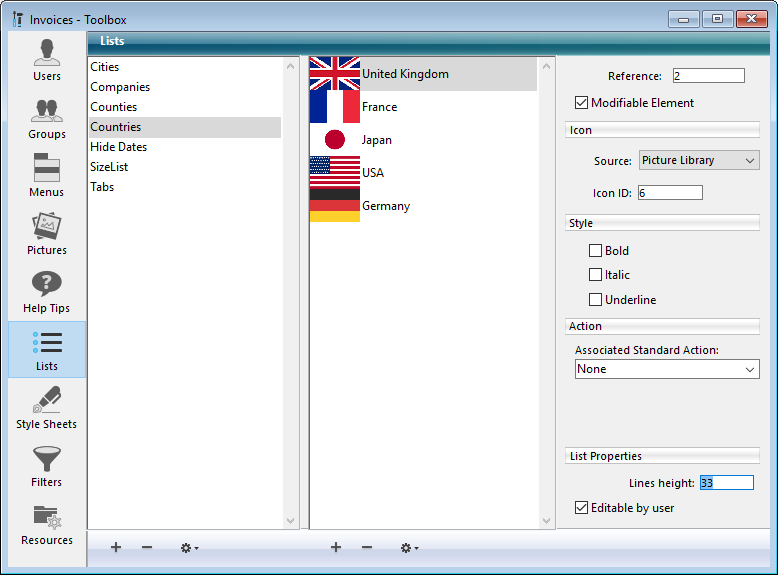Open gear options menu under list names
This screenshot has height=575, width=778.
click(x=188, y=548)
